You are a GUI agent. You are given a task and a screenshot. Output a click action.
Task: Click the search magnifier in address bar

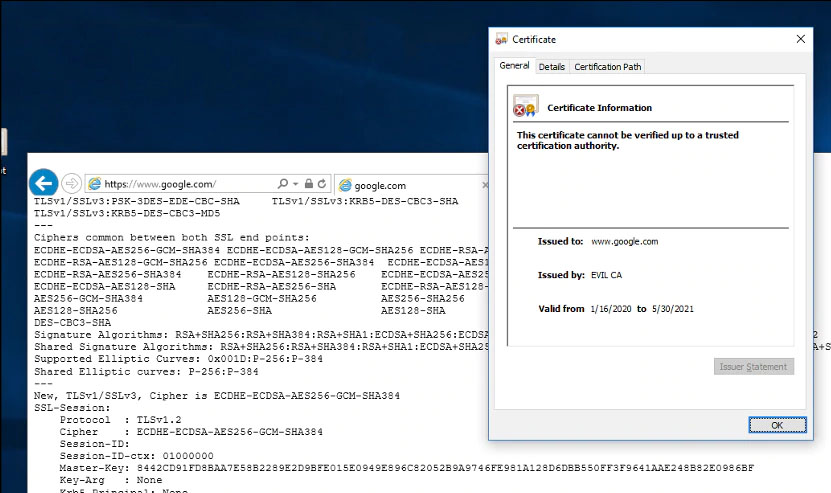[x=283, y=183]
